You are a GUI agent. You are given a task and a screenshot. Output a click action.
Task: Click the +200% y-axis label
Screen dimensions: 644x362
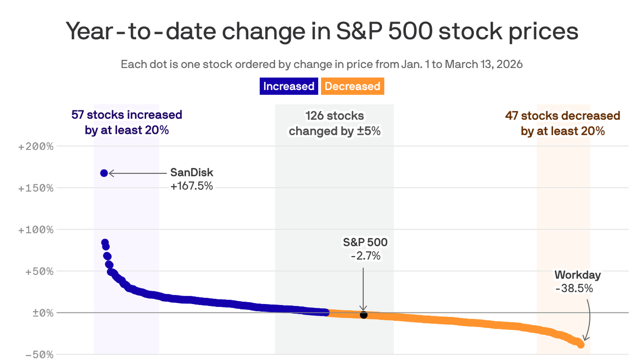coord(36,147)
